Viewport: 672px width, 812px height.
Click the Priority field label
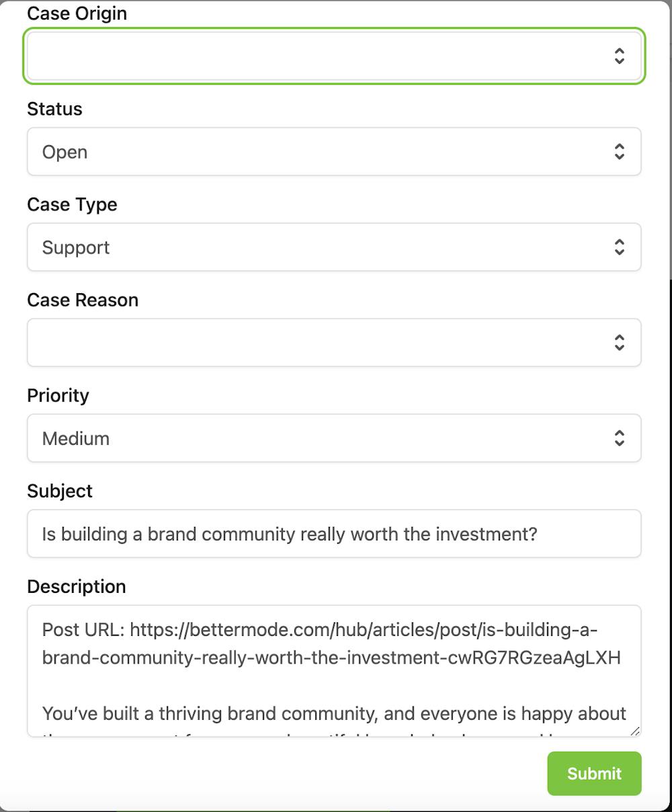tap(58, 395)
